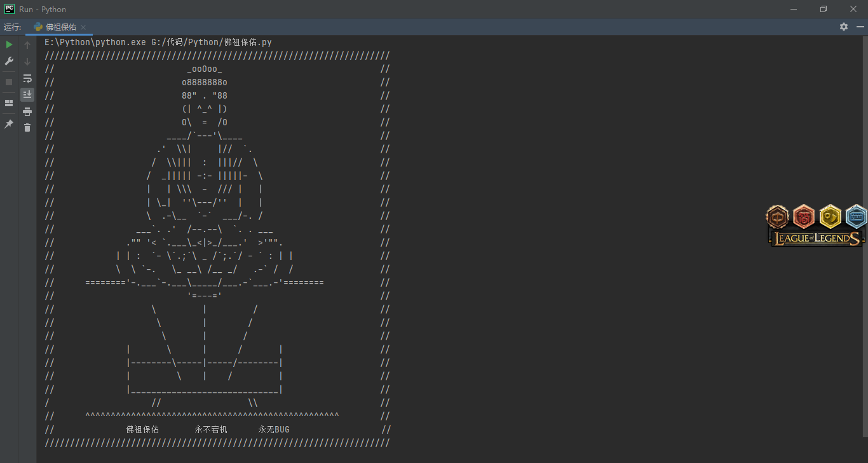Print the console output
Viewport: 868px width, 463px height.
point(27,111)
